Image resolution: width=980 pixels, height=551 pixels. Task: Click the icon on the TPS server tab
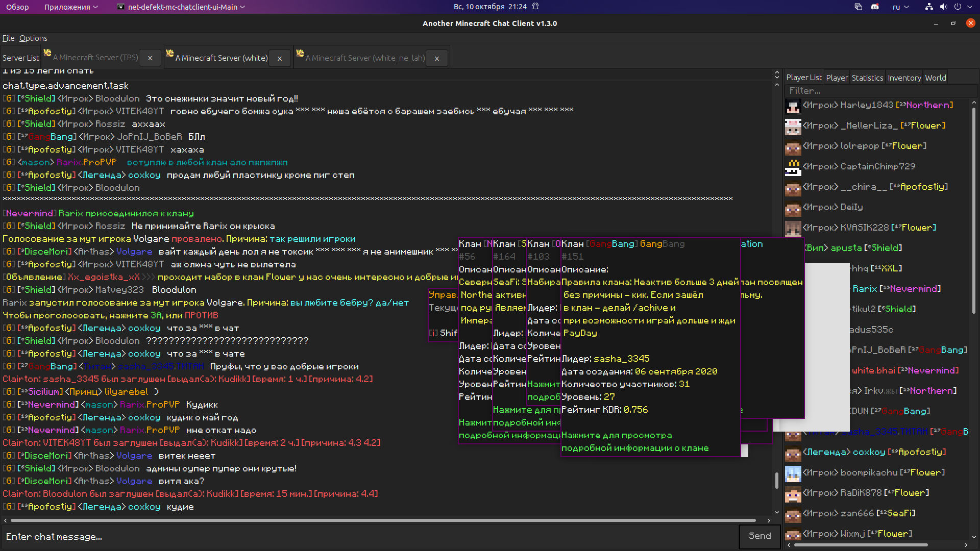click(x=47, y=53)
